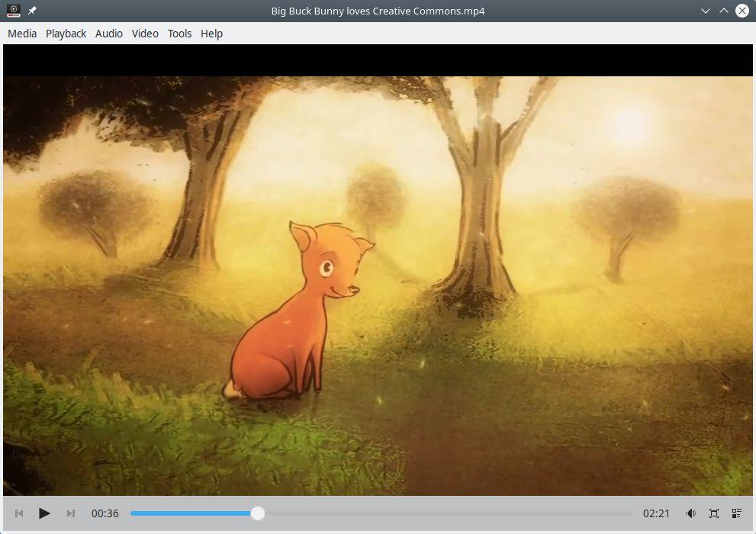Open the Tools menu

tap(180, 34)
